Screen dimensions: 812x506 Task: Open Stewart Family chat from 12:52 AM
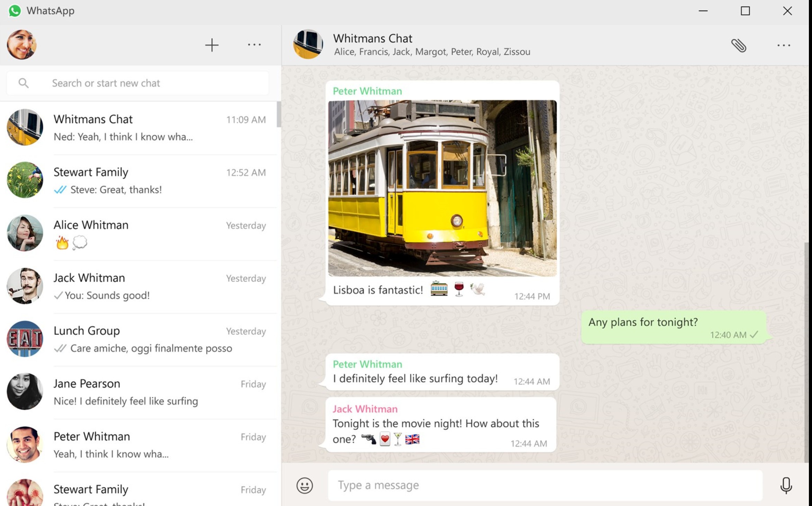138,181
